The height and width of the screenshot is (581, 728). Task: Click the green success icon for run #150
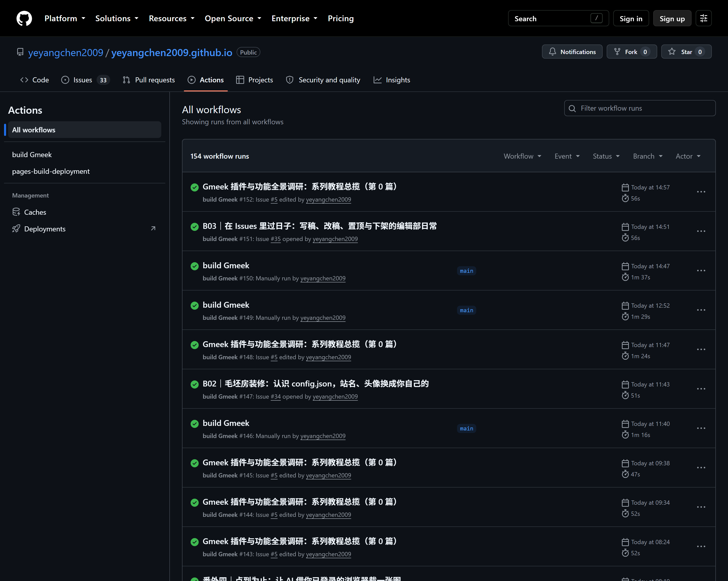pyautogui.click(x=194, y=266)
